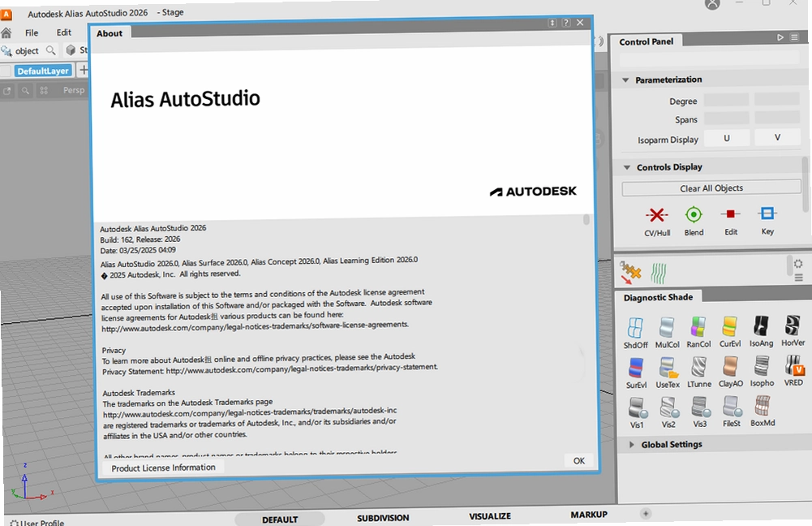Click the Home icon

(6, 33)
